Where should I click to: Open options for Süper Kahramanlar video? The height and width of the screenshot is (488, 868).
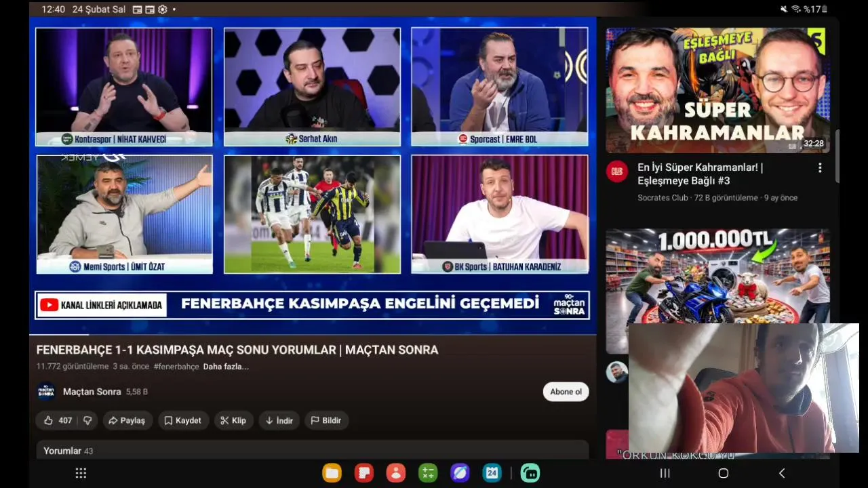coord(819,167)
